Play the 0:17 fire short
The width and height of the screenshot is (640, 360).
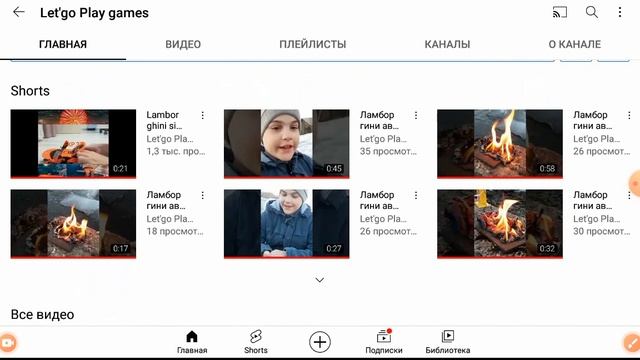click(73, 224)
